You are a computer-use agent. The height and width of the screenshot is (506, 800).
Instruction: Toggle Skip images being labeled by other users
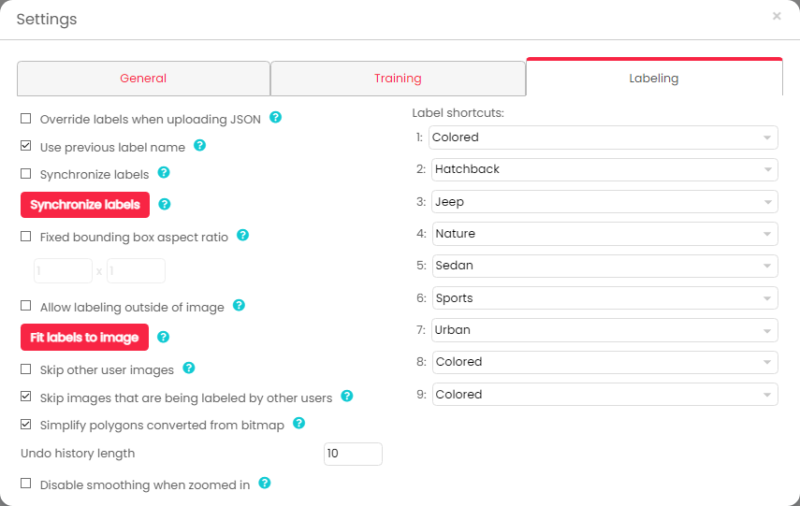[26, 397]
